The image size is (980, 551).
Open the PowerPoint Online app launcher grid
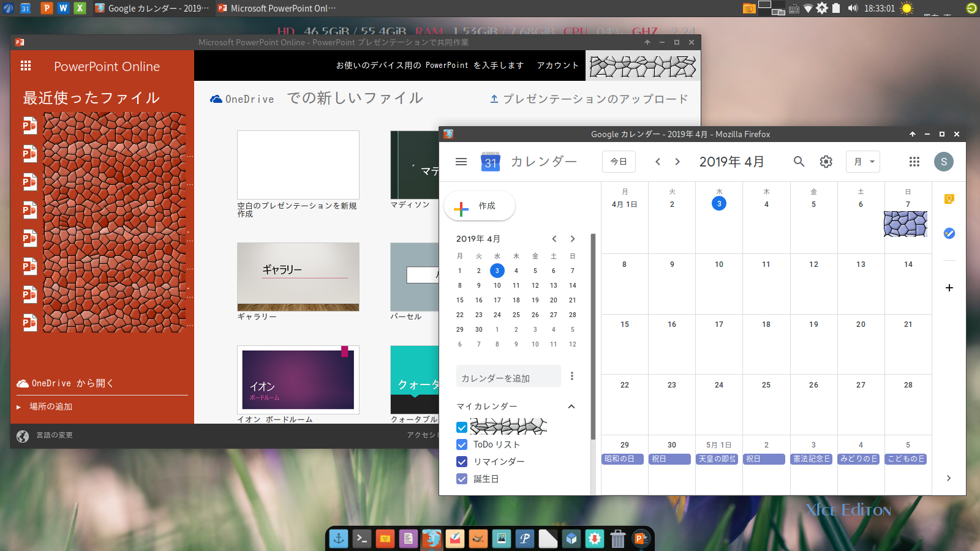coord(26,66)
